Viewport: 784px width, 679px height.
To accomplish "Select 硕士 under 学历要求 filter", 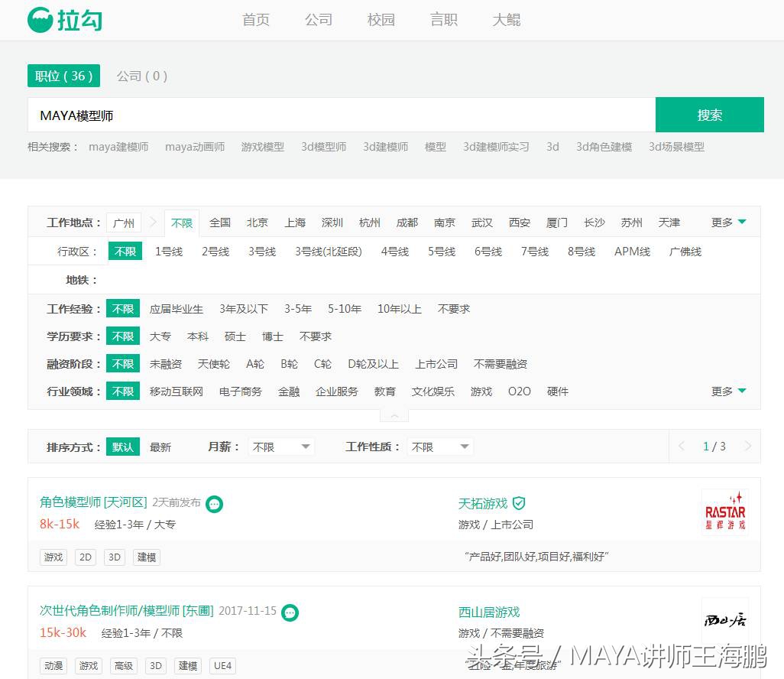I will coord(234,336).
